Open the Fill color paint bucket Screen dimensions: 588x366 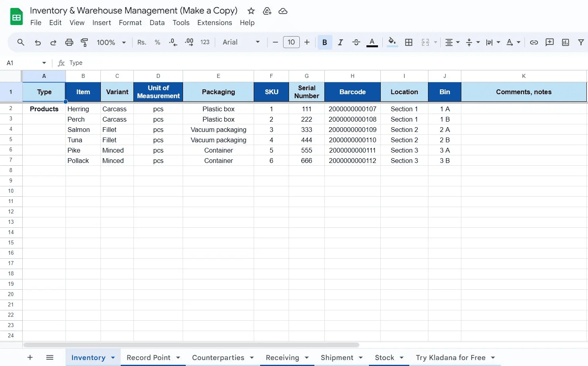(x=392, y=42)
